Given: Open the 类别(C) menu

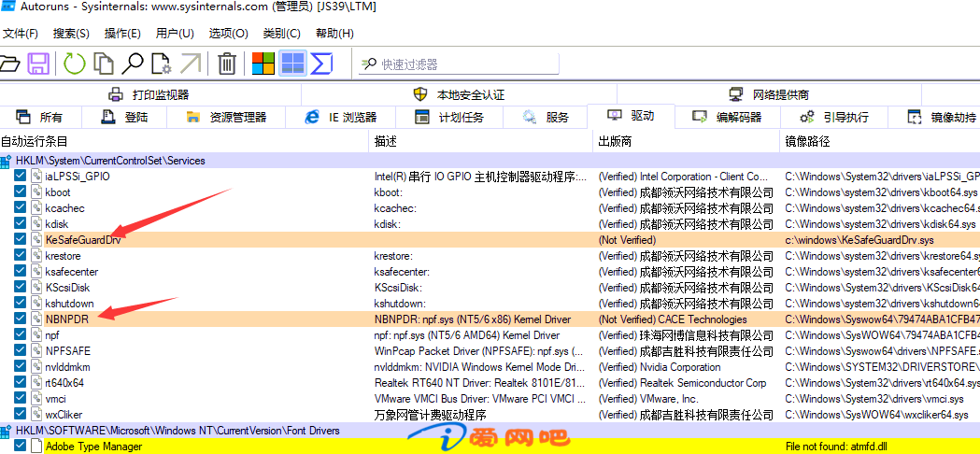Looking at the screenshot, I should click(x=281, y=33).
